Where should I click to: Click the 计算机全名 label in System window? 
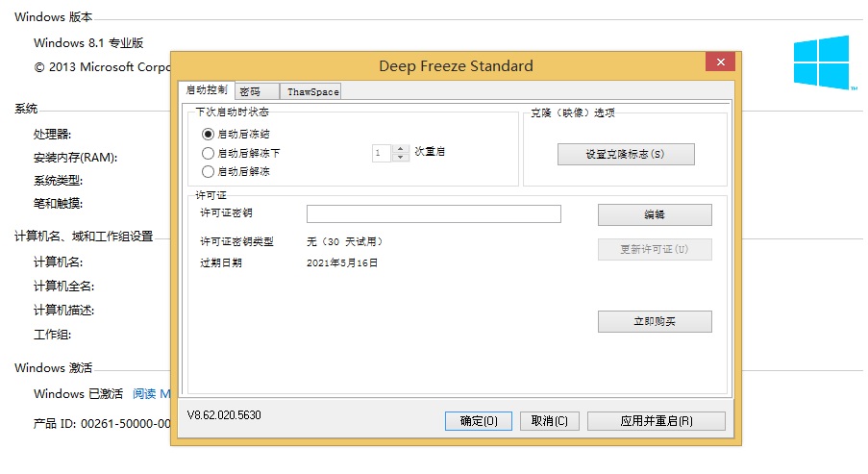click(x=63, y=287)
